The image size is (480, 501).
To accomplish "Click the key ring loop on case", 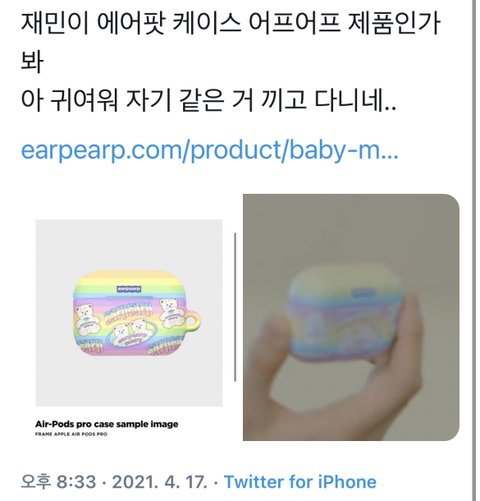I will pyautogui.click(x=193, y=321).
